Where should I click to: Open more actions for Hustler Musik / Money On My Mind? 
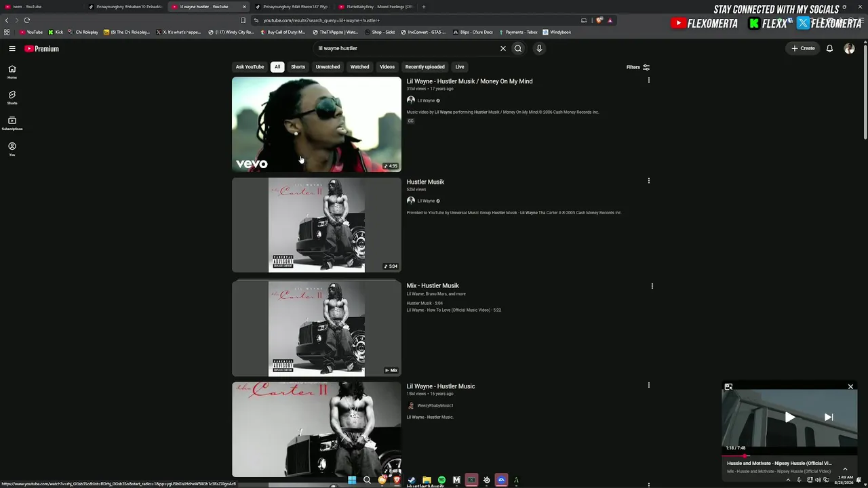coord(649,81)
